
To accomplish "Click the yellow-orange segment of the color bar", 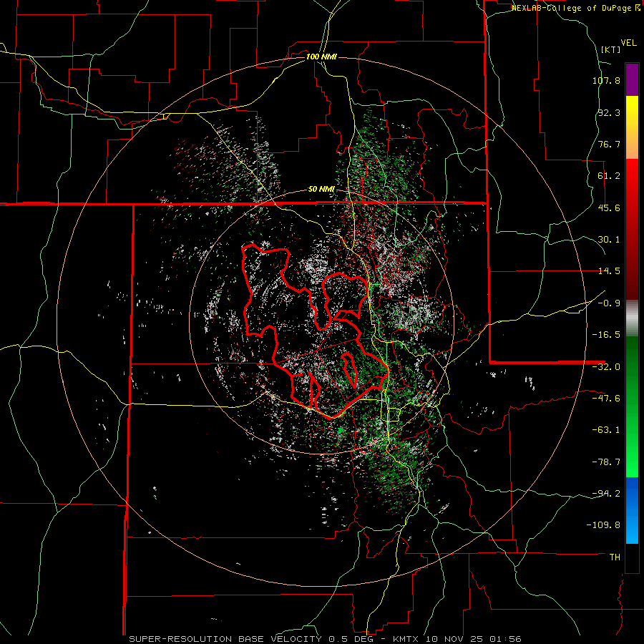I will pos(632,127).
